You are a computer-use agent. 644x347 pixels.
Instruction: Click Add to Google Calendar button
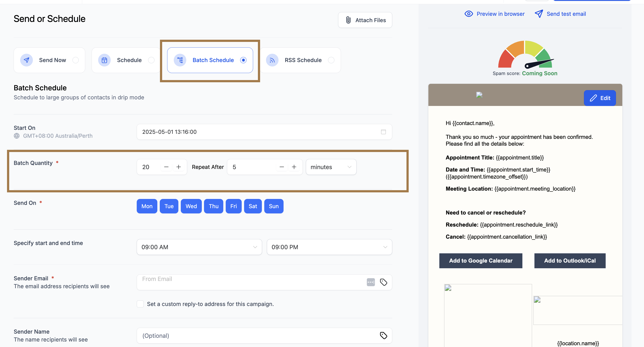481,261
